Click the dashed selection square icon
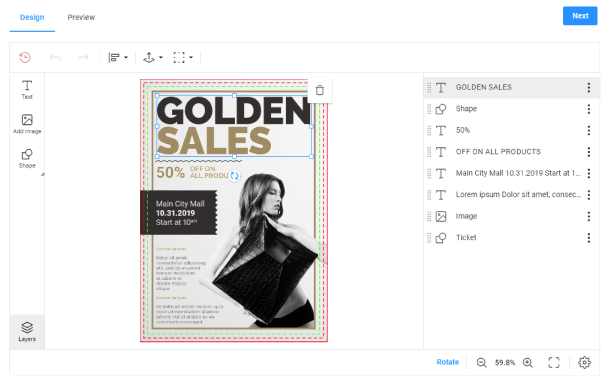The width and height of the screenshot is (612, 383). 179,58
